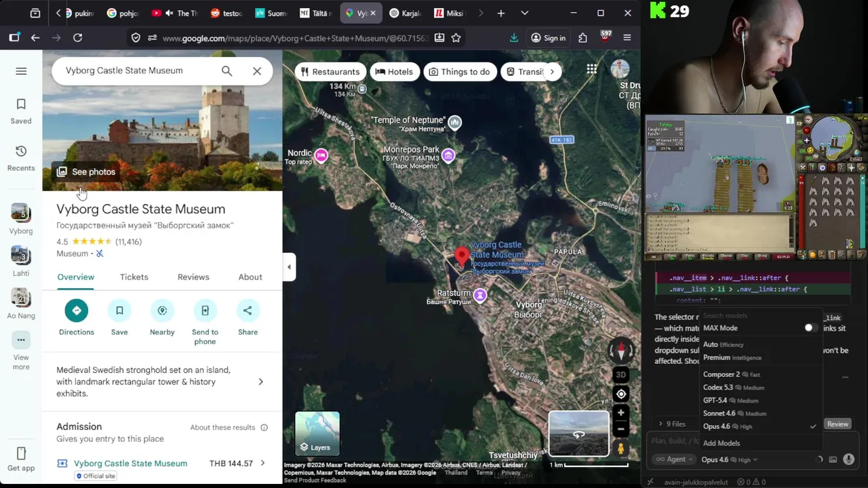Find places nearby Vyborg Castle

coord(162,318)
